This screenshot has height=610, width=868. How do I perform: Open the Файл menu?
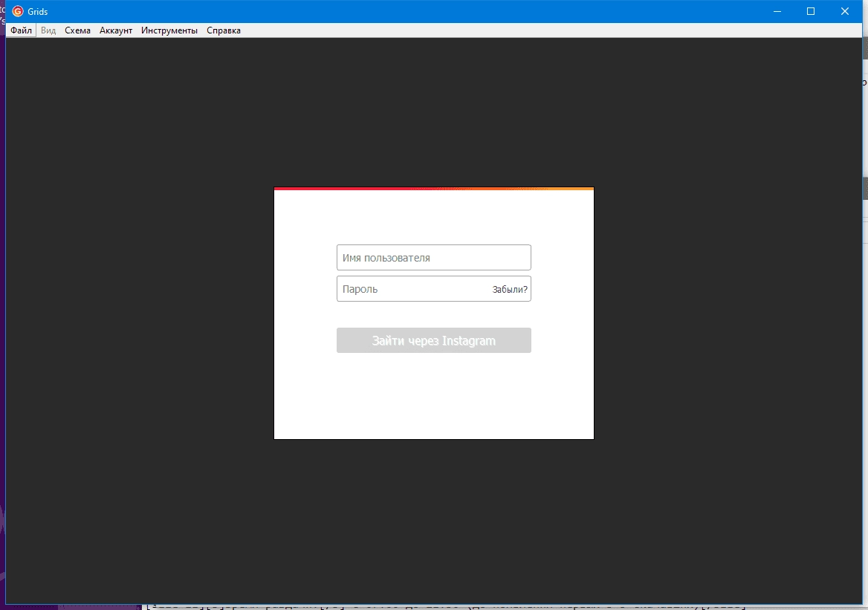(x=21, y=30)
